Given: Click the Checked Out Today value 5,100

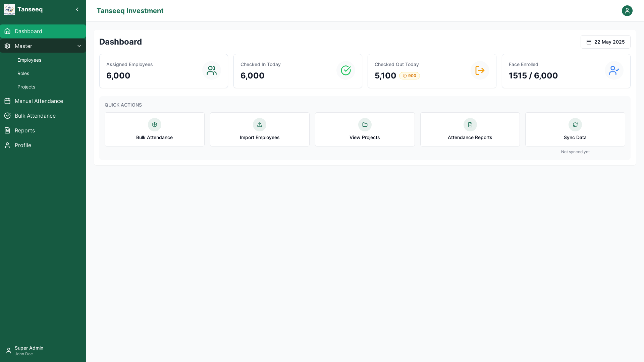Looking at the screenshot, I should coord(385,76).
